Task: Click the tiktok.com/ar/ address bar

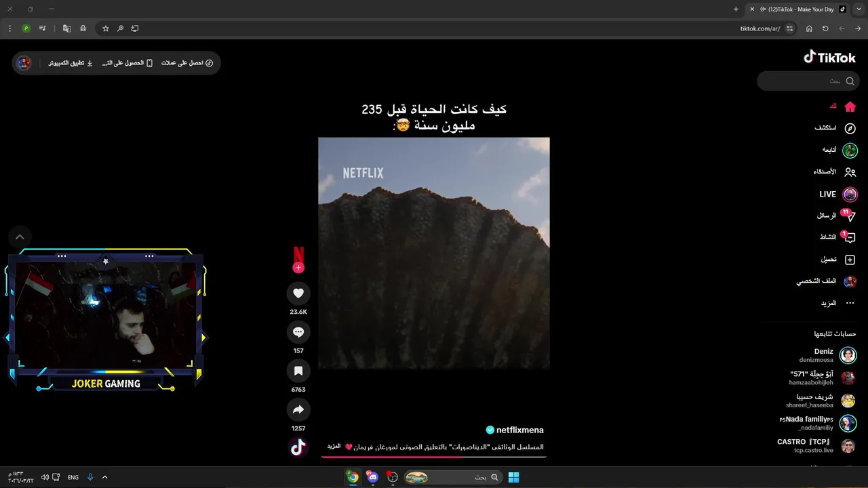Action: (759, 28)
